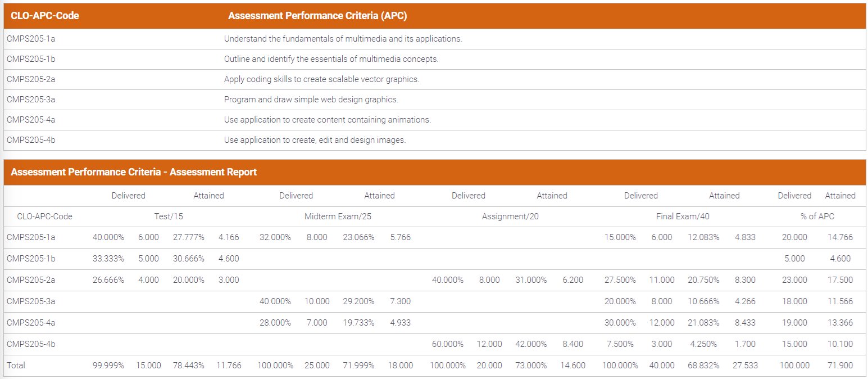Click the 60.000% assignment delivered cell
Screen dimensions: 868x379
click(447, 344)
